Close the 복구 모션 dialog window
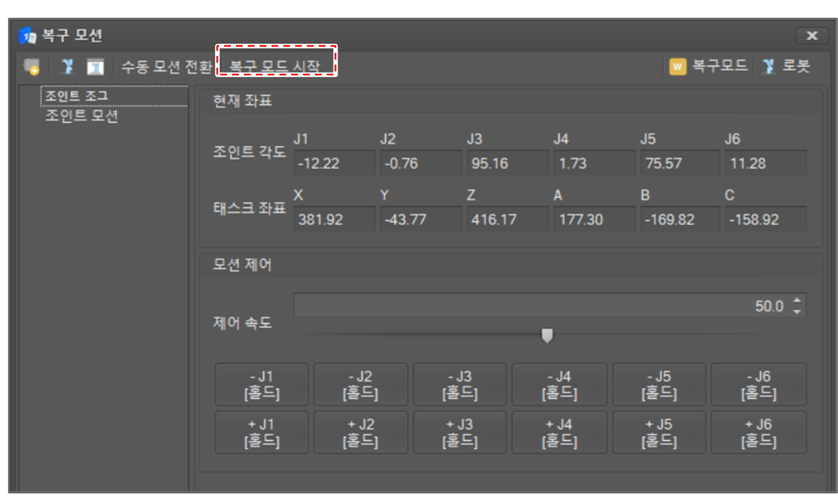Viewport: 838px width, 504px height. point(812,36)
